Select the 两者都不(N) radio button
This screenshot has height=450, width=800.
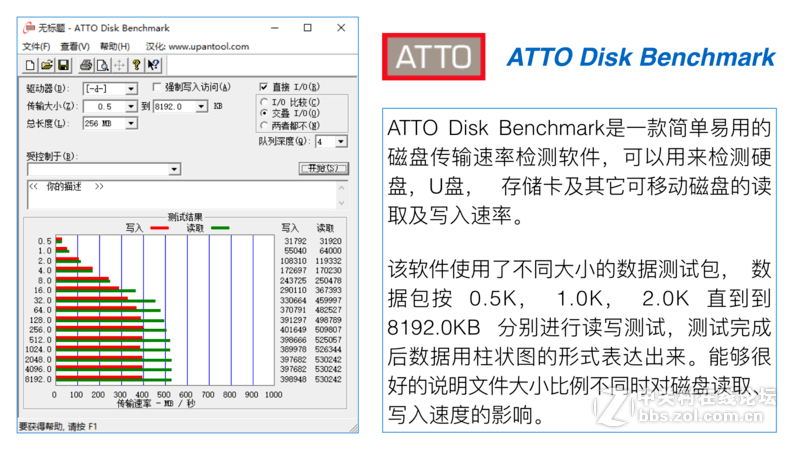coord(264,125)
